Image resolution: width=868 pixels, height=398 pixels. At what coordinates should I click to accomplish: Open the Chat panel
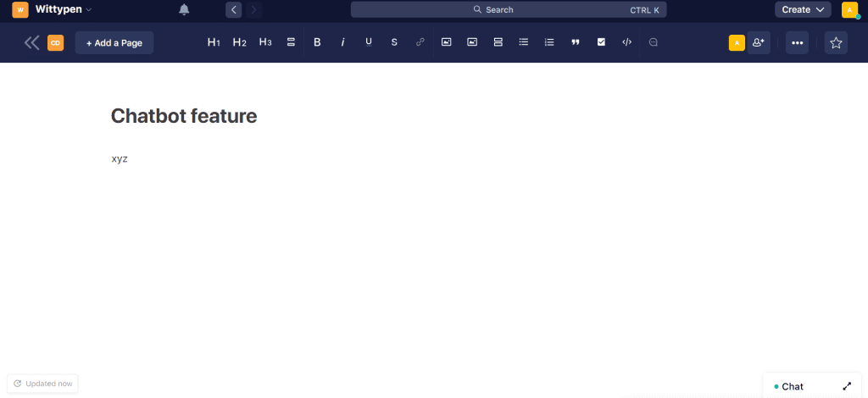793,386
